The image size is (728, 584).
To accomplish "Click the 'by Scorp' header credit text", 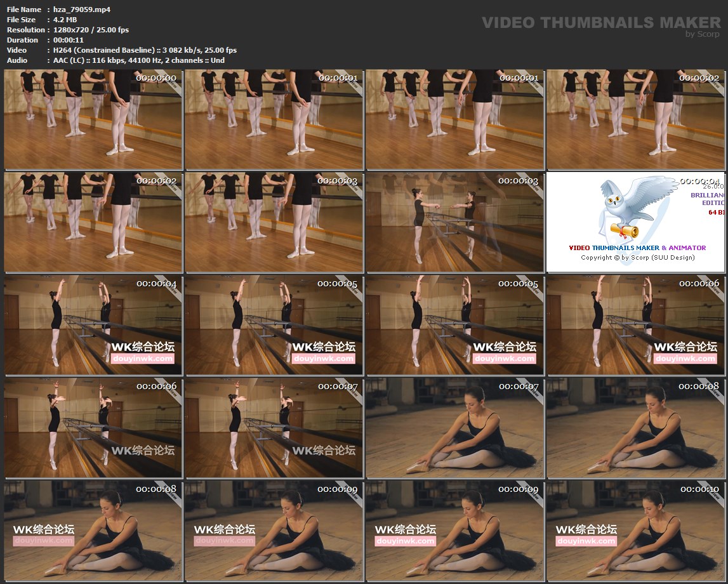I will point(703,34).
